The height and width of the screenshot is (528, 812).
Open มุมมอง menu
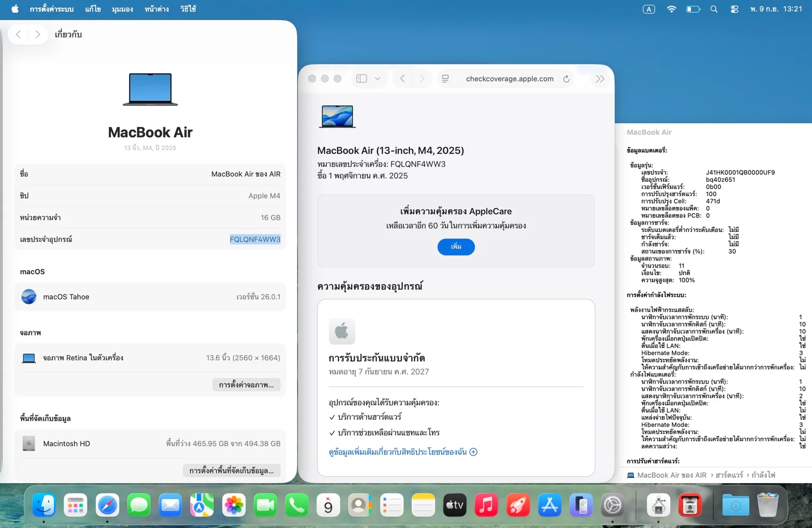[x=123, y=9]
